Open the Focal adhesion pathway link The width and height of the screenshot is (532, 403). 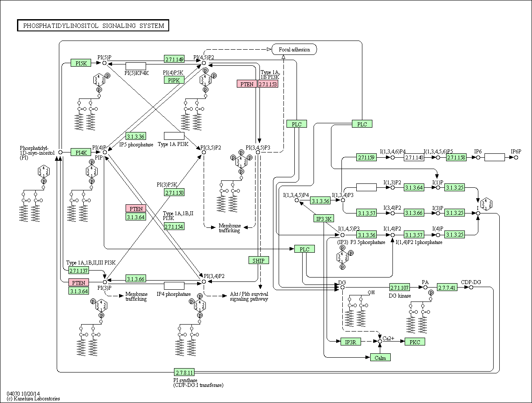(x=294, y=49)
